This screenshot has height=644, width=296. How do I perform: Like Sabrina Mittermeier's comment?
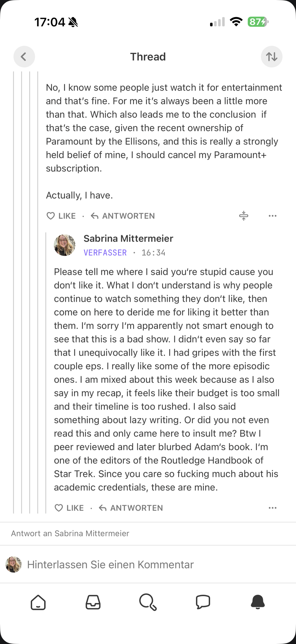69,508
